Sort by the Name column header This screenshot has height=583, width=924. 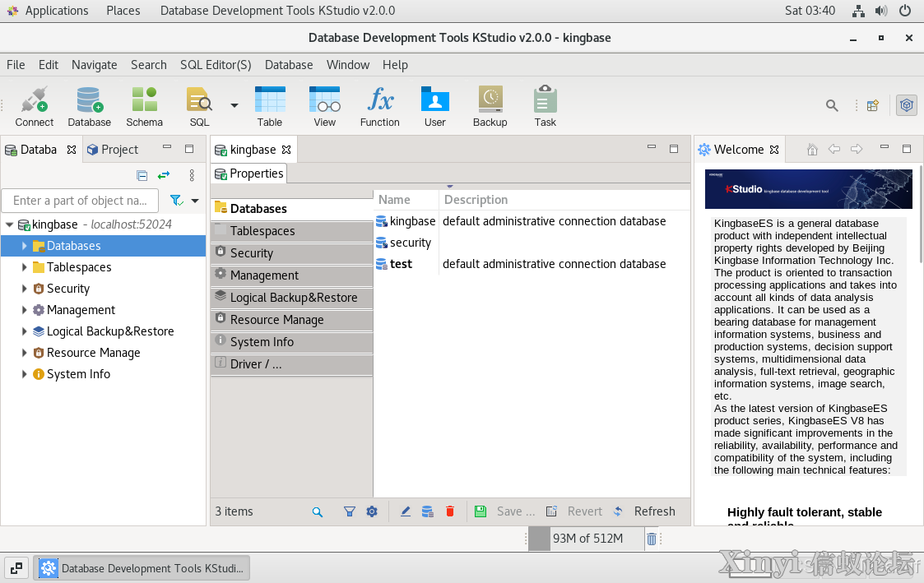pyautogui.click(x=406, y=200)
